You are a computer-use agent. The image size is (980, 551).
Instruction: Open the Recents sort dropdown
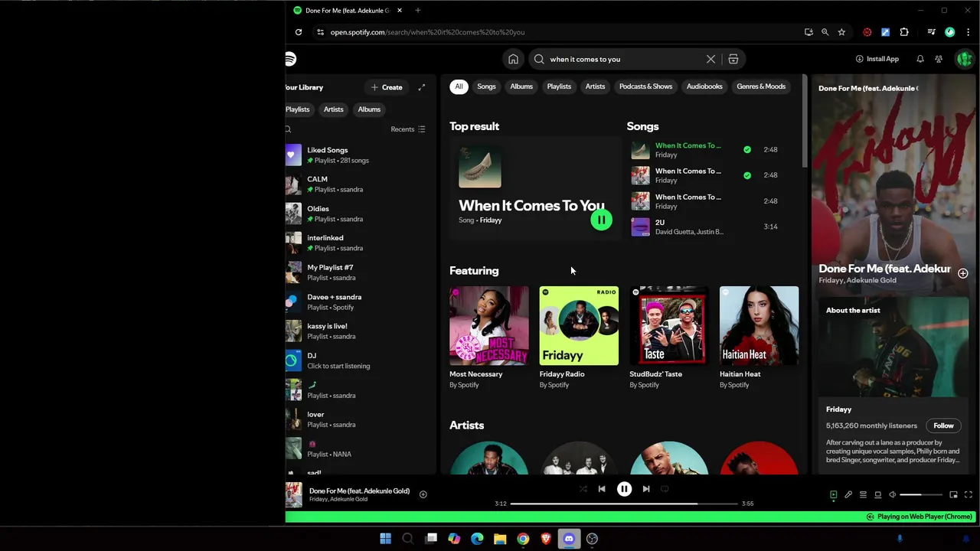click(x=407, y=129)
